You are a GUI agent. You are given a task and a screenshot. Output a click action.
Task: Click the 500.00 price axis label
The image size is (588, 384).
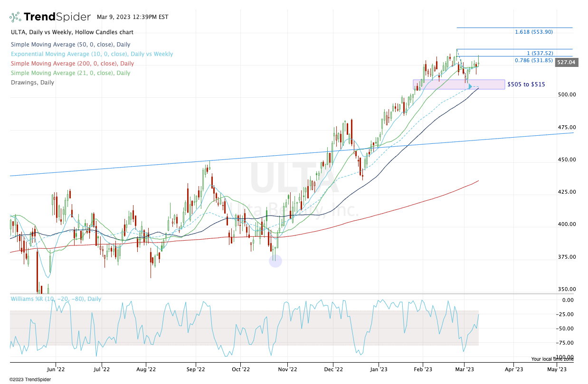click(567, 94)
